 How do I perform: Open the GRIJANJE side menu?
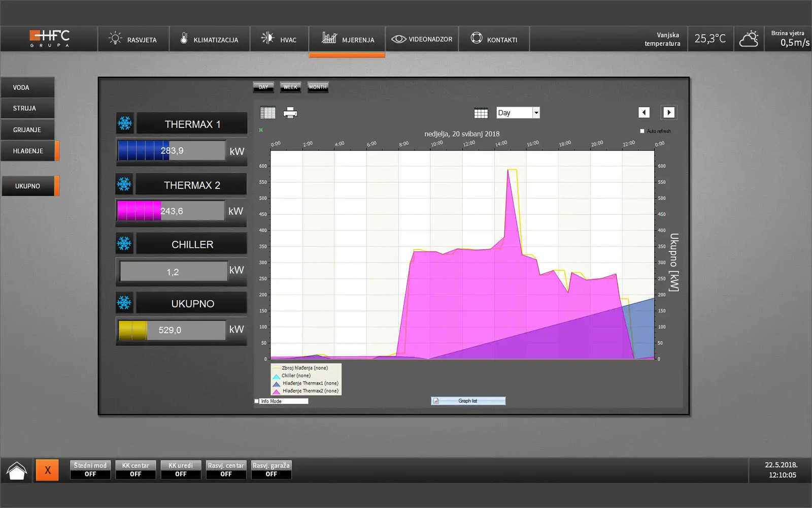pos(27,130)
